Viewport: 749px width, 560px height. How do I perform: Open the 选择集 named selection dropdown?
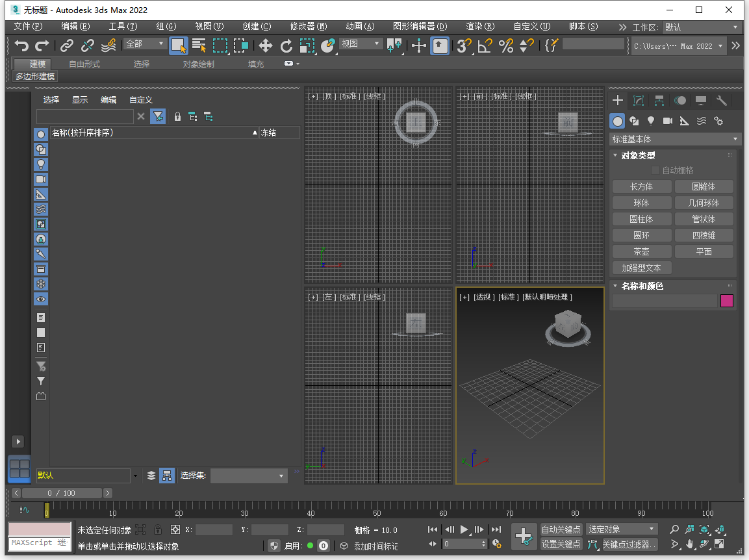(x=249, y=476)
